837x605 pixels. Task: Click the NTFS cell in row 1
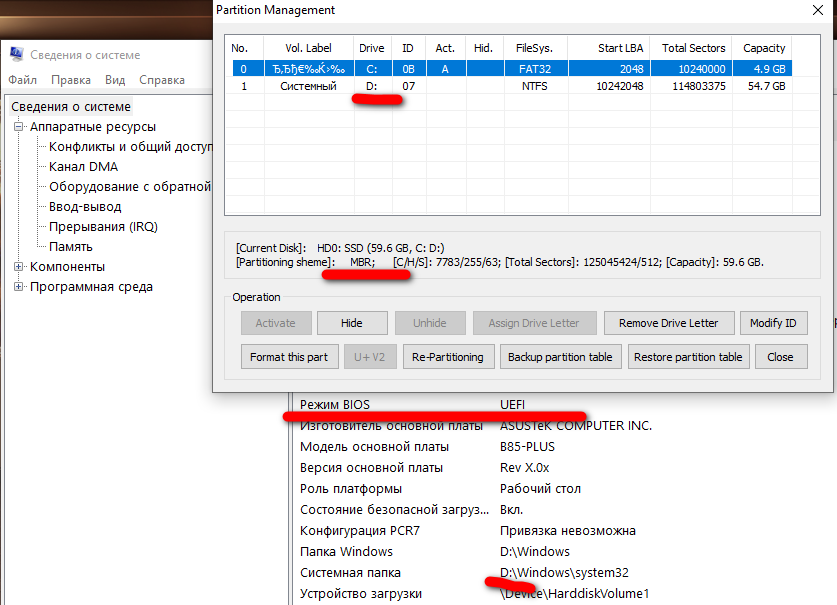coord(535,86)
